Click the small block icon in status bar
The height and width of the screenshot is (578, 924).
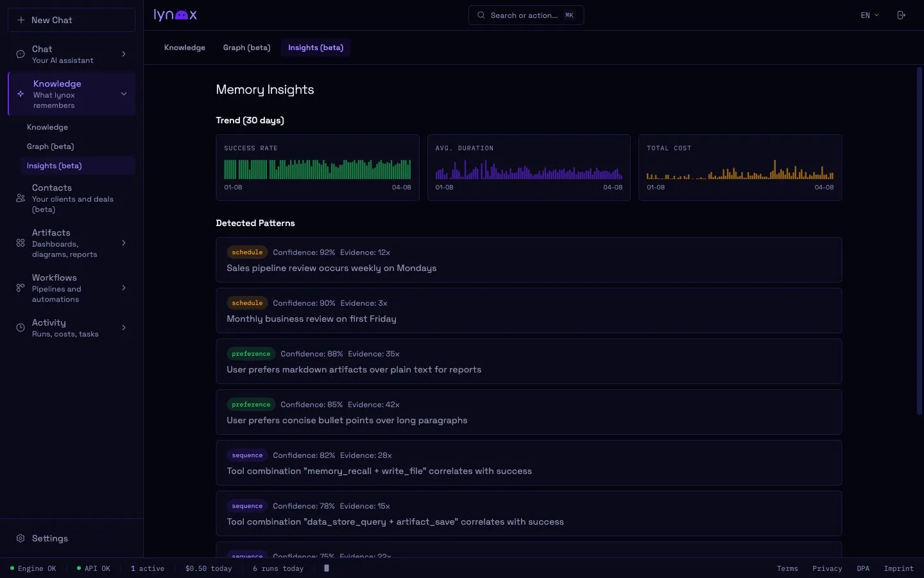[x=327, y=568]
